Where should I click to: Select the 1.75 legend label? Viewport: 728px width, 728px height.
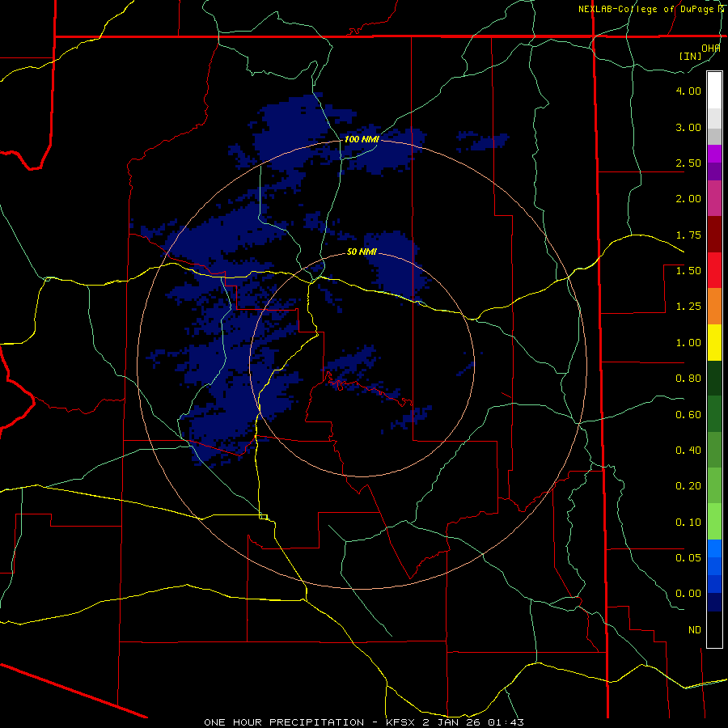click(x=688, y=235)
